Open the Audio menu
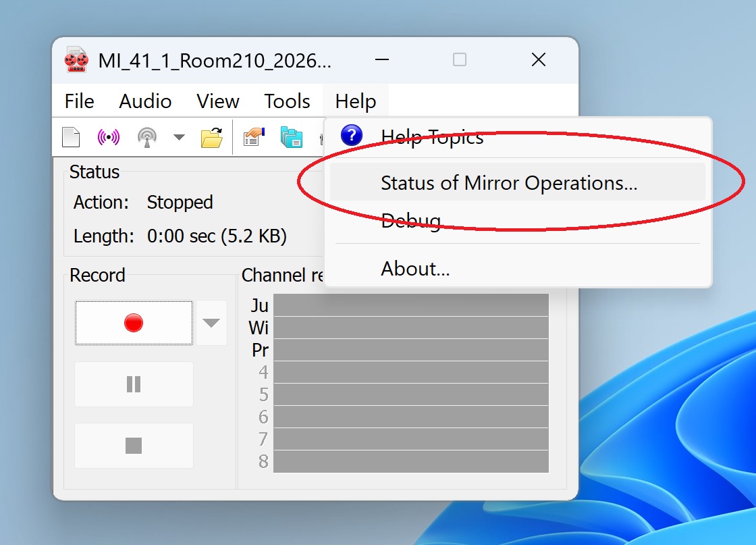Viewport: 756px width, 545px height. point(145,101)
